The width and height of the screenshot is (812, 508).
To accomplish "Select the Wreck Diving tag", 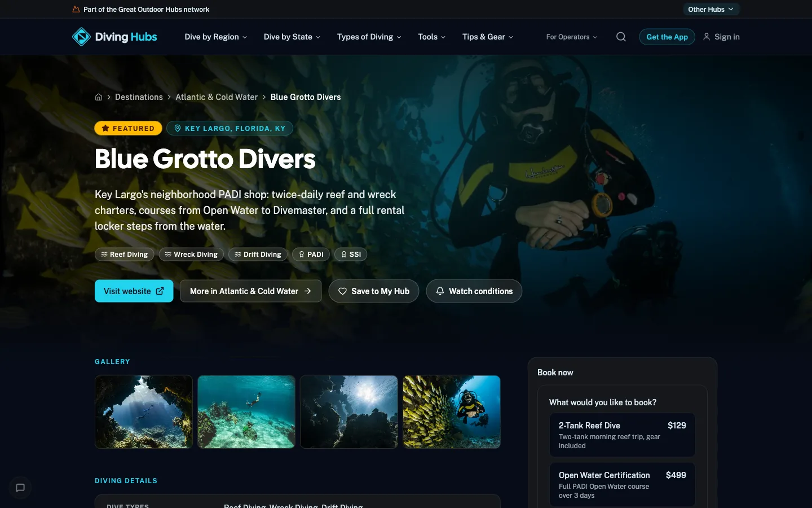I will pyautogui.click(x=191, y=255).
